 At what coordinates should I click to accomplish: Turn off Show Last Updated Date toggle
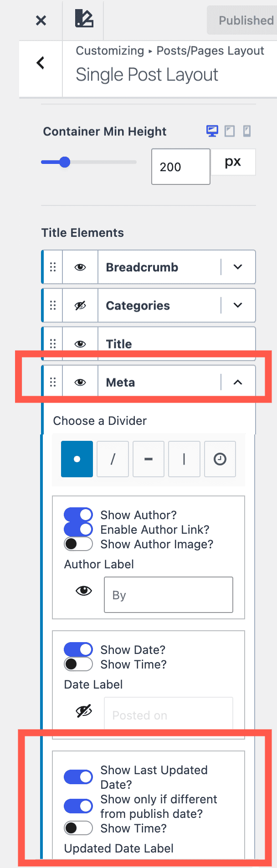[78, 777]
